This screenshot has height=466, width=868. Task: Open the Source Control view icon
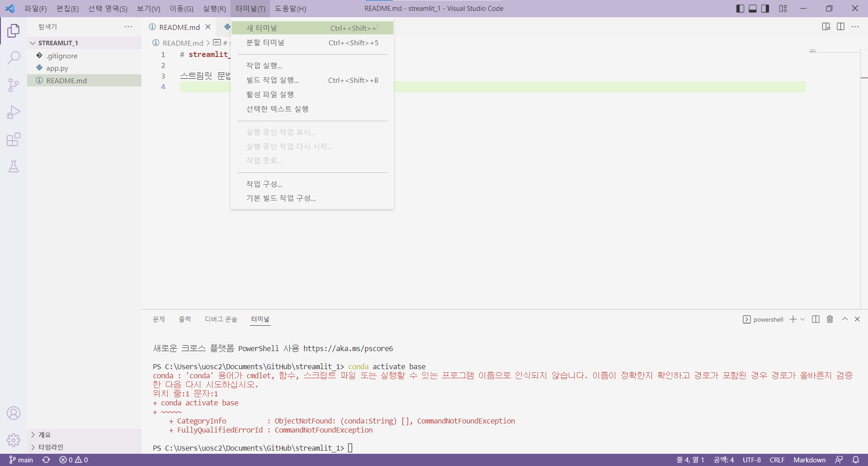(14, 85)
